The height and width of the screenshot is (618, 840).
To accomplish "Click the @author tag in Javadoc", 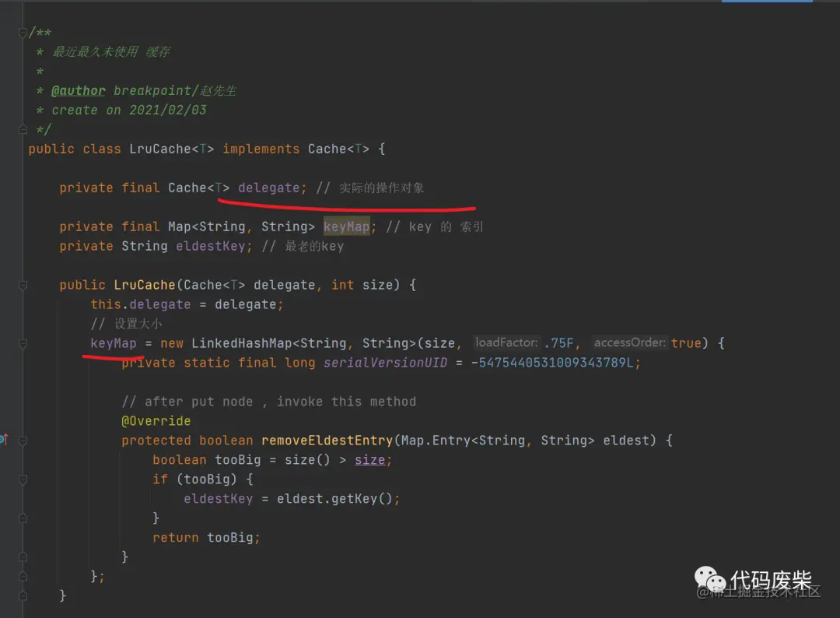I will (x=79, y=90).
